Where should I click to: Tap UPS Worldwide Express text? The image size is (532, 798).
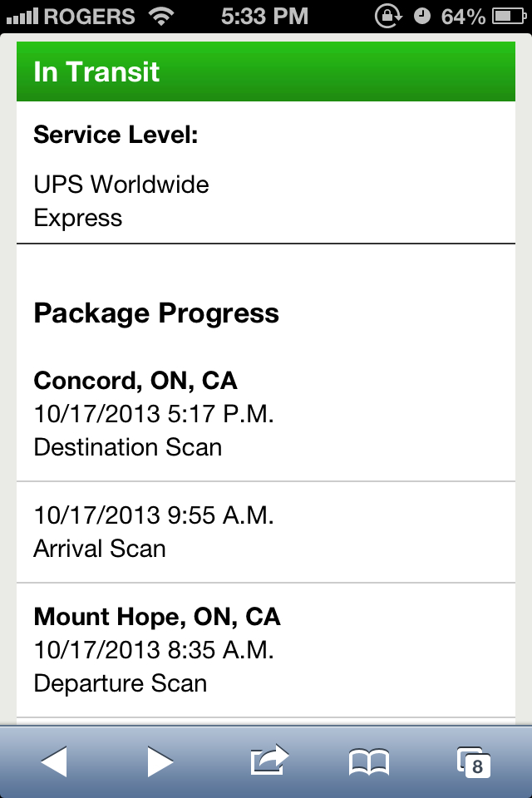[x=121, y=201]
